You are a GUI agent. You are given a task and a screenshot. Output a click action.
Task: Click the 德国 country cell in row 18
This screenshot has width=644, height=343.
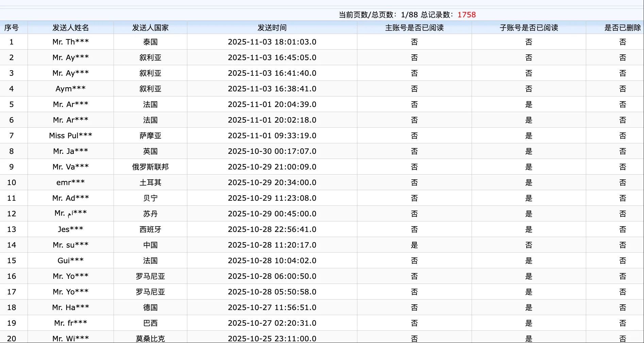[x=150, y=307]
